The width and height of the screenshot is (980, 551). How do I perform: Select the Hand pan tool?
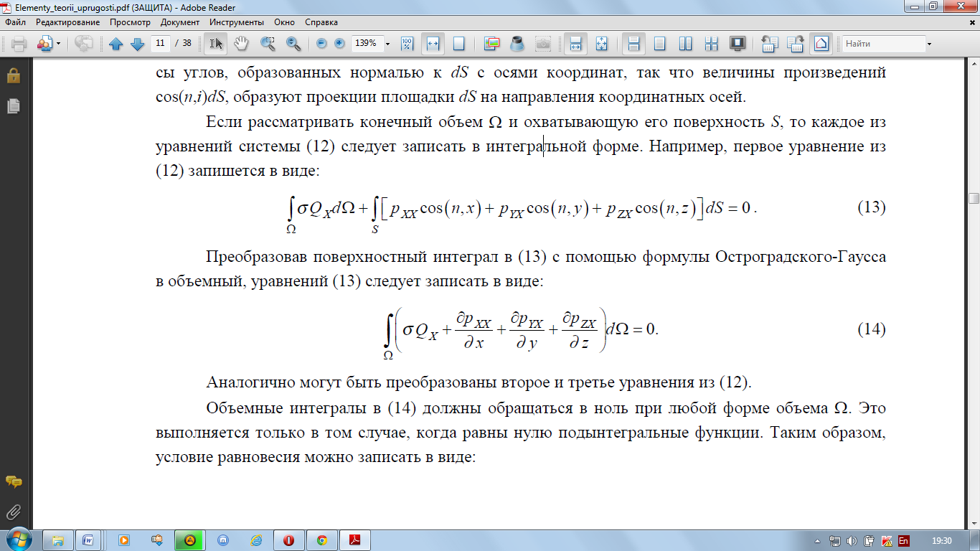point(242,44)
